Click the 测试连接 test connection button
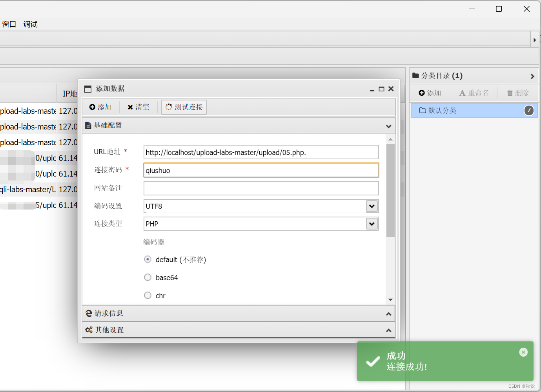 click(184, 107)
